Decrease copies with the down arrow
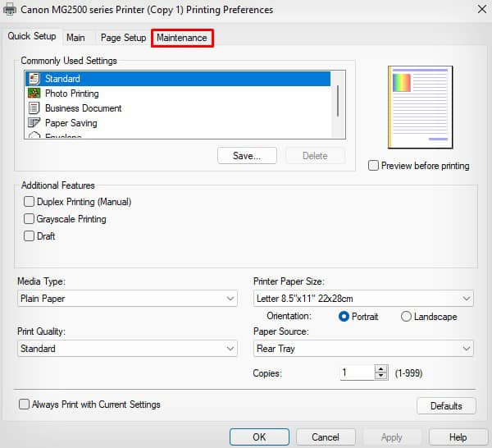492x448 pixels. click(x=381, y=376)
